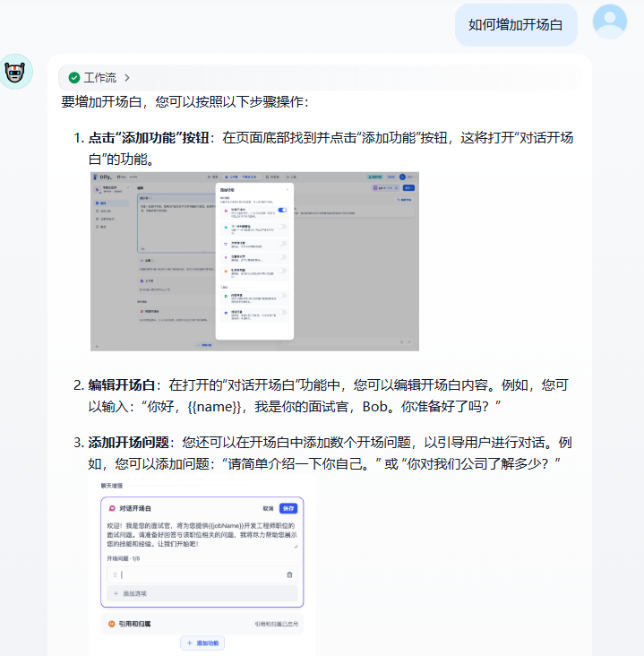644x656 pixels.
Task: Click the 添加功能 button below the feature cards
Action: pyautogui.click(x=202, y=643)
